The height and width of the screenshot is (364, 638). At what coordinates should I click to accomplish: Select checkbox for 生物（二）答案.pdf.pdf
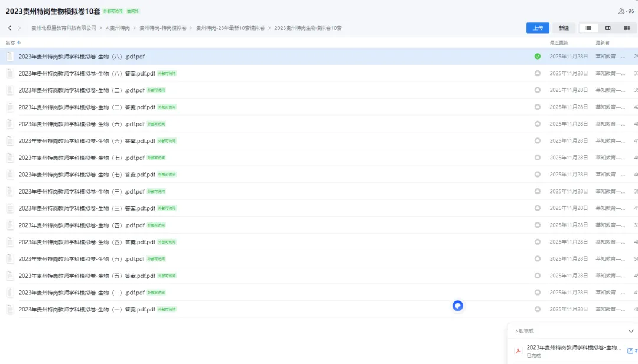click(538, 107)
